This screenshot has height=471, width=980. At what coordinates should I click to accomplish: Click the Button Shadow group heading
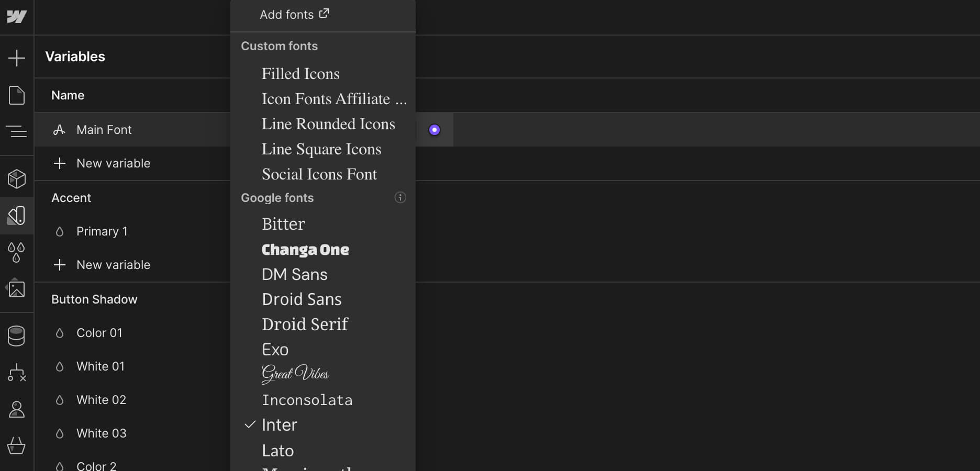(x=94, y=299)
